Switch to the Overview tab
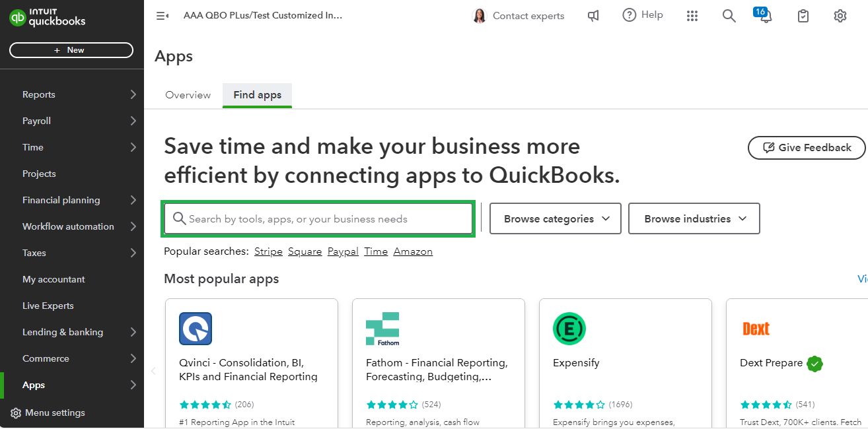 (x=188, y=95)
